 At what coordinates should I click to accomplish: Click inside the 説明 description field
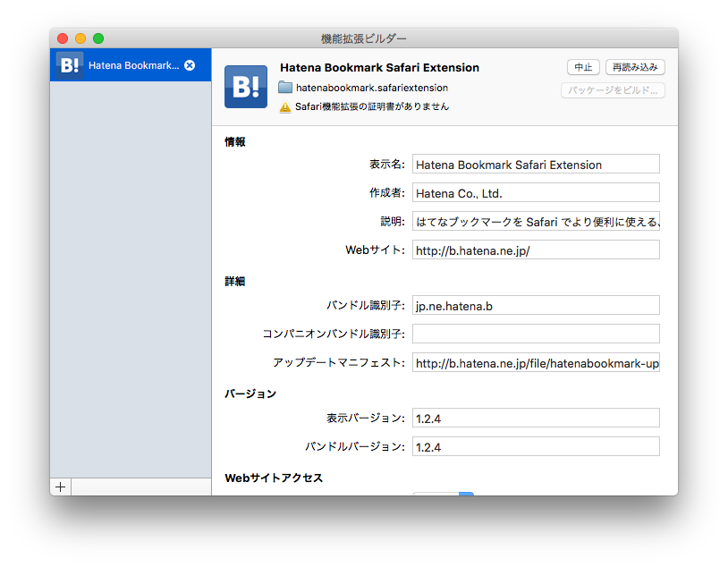click(x=535, y=221)
